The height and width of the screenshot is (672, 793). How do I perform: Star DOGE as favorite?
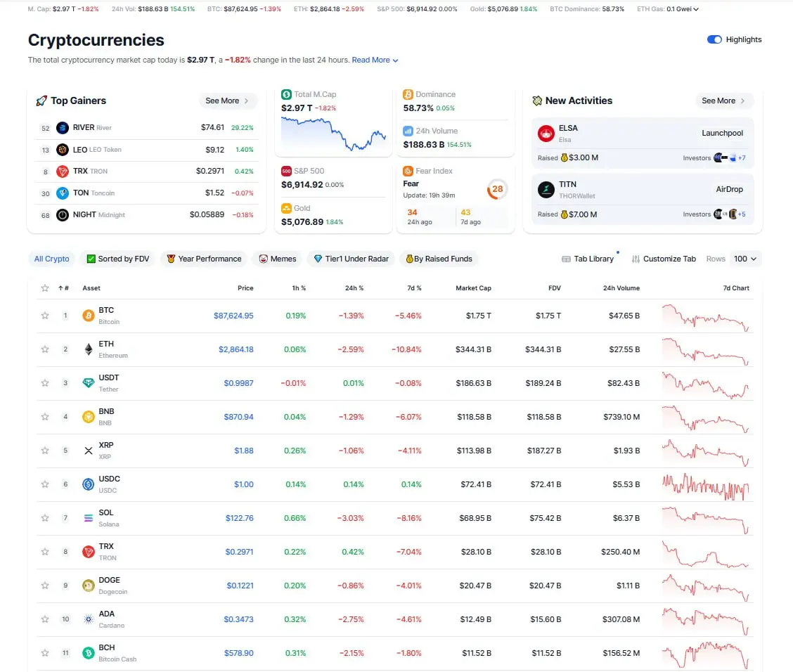point(45,586)
